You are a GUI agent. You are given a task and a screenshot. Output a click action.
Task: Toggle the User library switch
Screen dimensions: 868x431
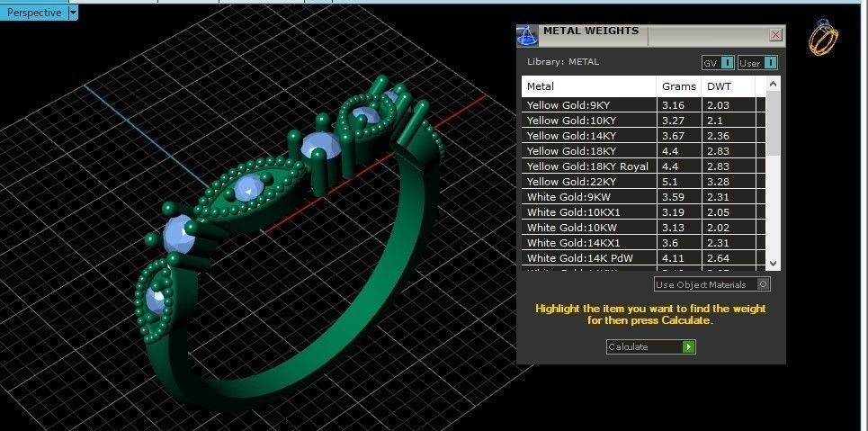(x=757, y=63)
